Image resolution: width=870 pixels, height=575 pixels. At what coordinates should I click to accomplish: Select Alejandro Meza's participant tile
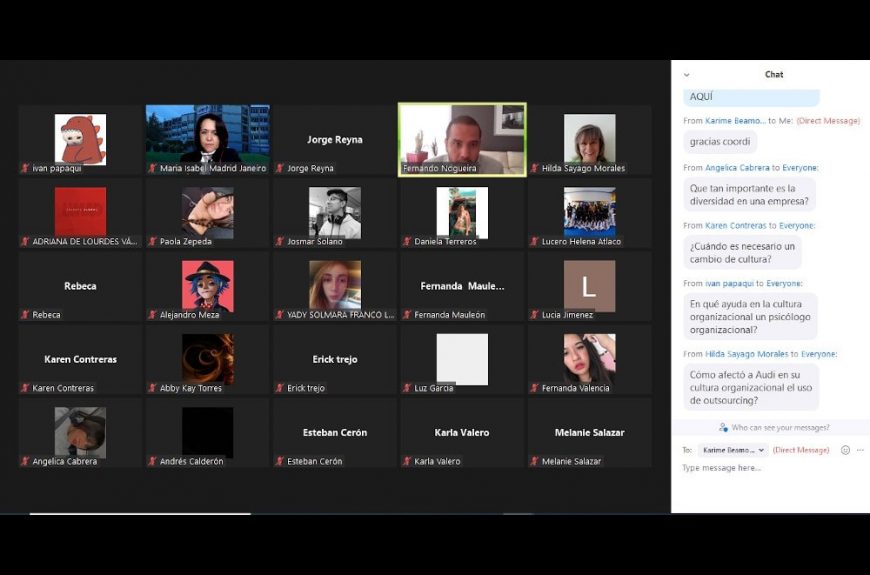pos(207,286)
